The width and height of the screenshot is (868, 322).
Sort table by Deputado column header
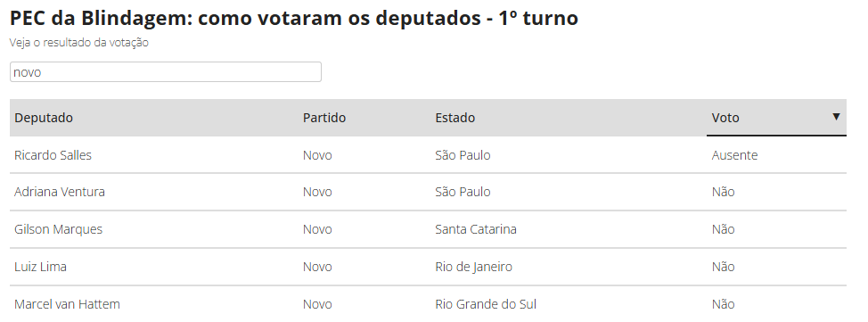coord(44,118)
